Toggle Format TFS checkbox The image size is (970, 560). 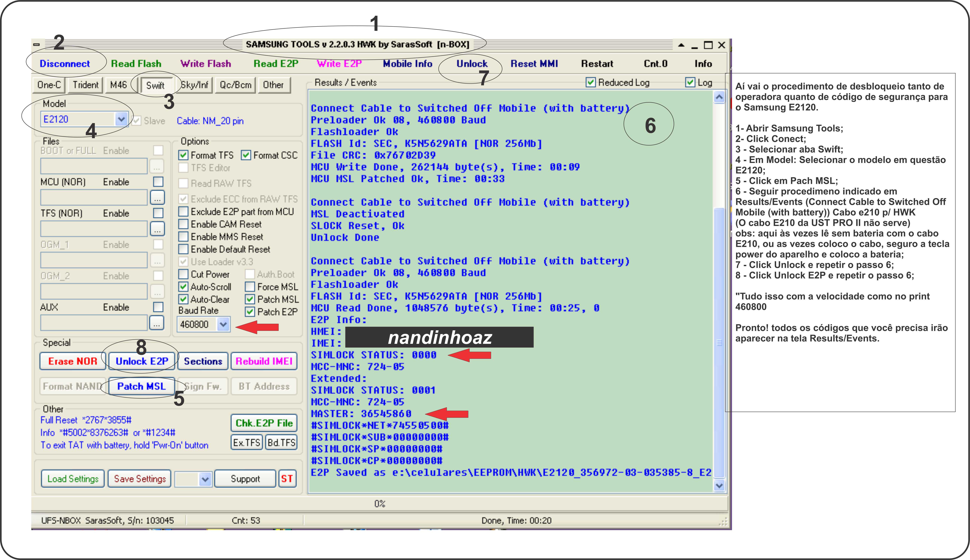[184, 155]
